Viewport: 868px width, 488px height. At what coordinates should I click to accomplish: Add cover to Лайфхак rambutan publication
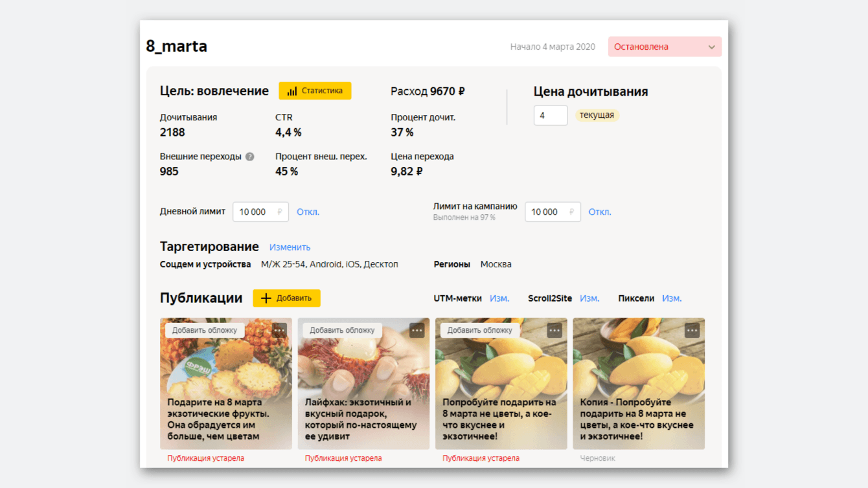pyautogui.click(x=342, y=330)
